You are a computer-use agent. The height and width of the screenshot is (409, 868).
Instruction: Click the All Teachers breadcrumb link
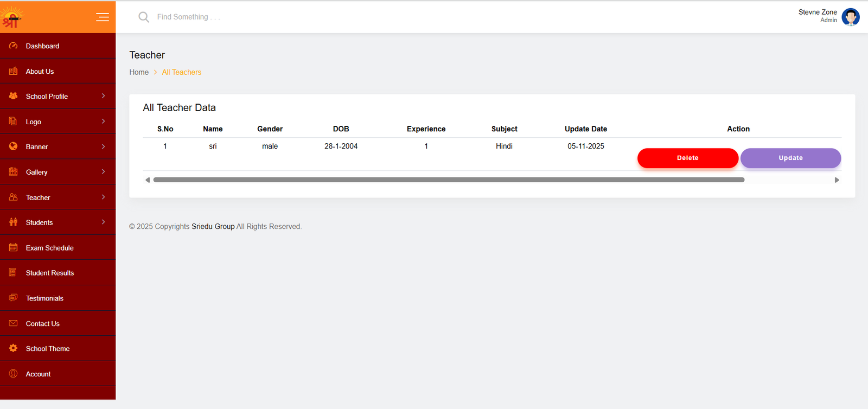[x=181, y=72]
